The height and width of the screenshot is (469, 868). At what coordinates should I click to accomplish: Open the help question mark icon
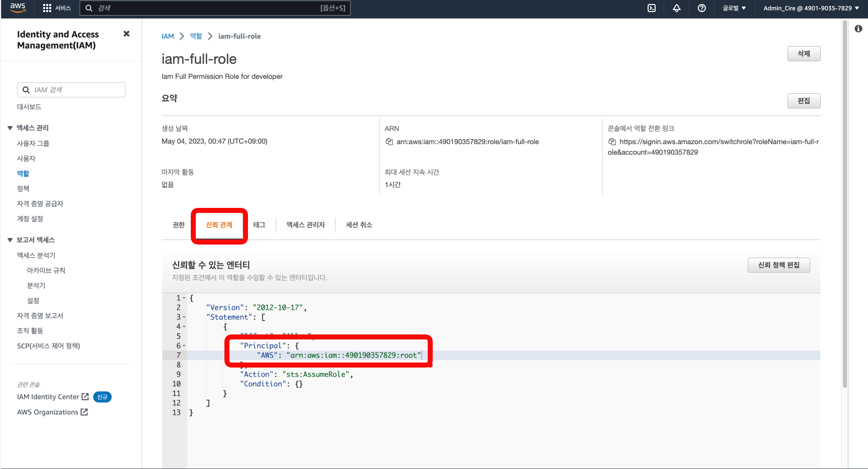702,8
